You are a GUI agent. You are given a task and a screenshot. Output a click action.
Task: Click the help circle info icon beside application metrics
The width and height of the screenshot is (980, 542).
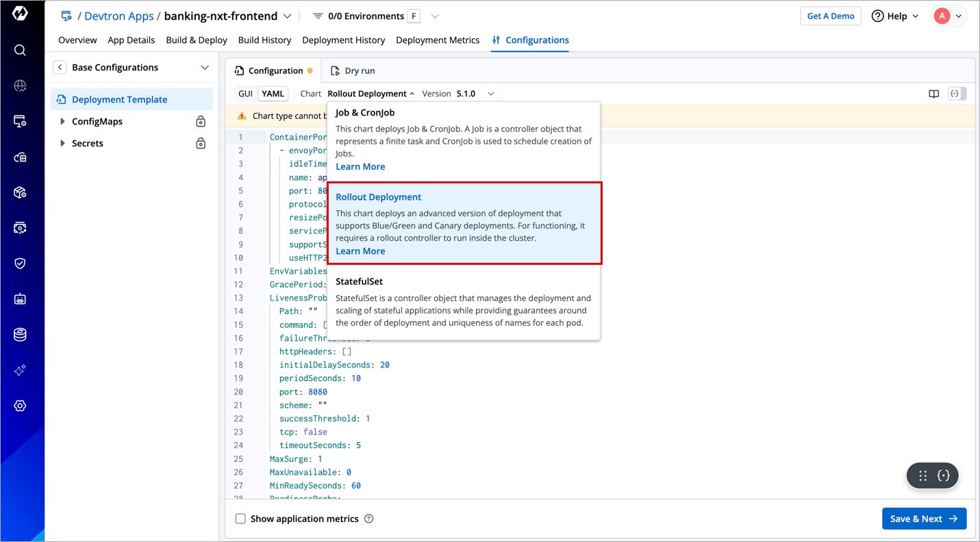click(369, 519)
